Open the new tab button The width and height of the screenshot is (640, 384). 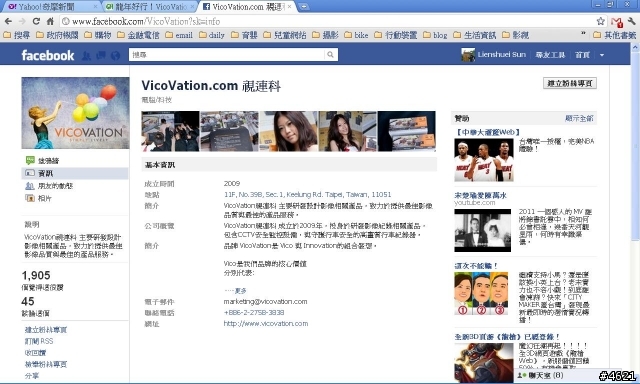(x=304, y=7)
